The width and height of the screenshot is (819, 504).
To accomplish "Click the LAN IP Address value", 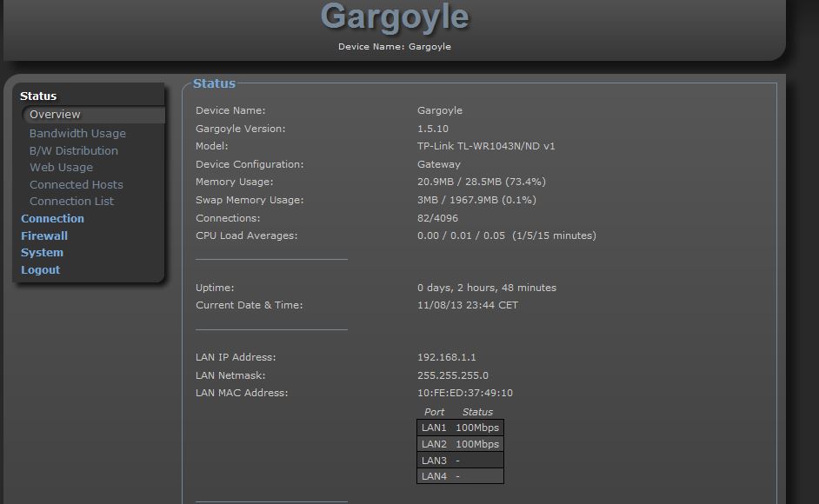I will [449, 357].
